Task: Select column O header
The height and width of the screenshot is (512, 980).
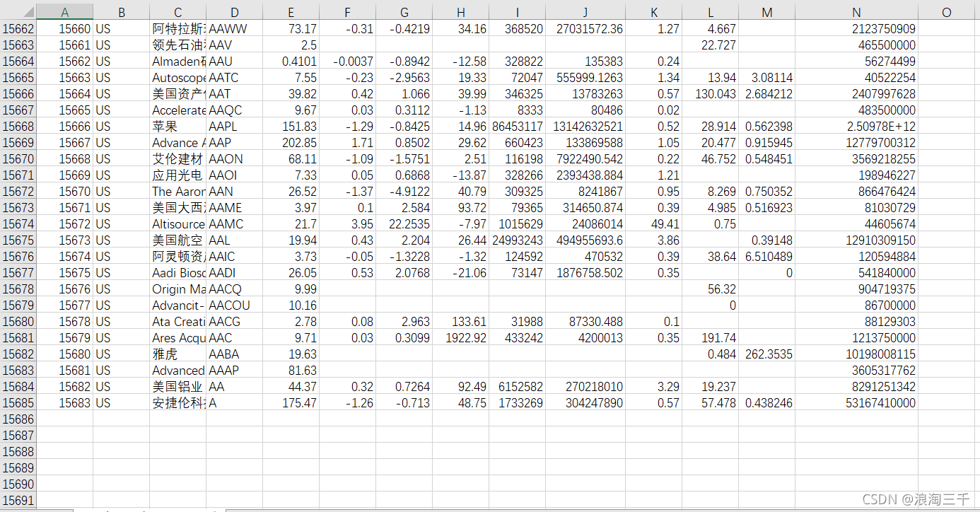Action: 947,12
